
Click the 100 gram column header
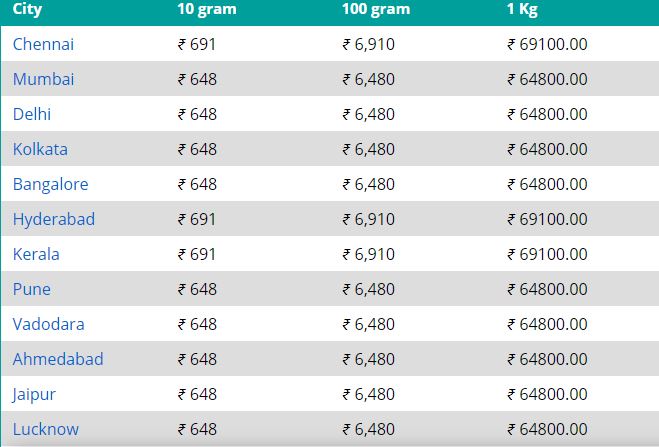376,9
